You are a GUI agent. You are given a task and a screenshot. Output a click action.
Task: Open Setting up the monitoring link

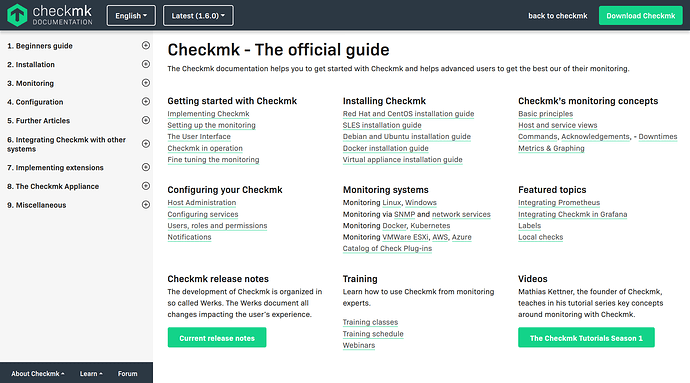coord(211,125)
